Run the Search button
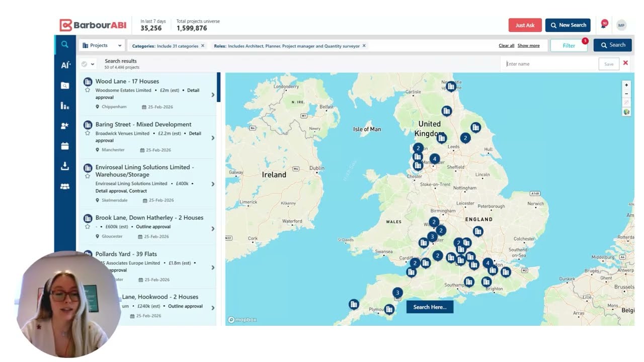 pos(612,45)
